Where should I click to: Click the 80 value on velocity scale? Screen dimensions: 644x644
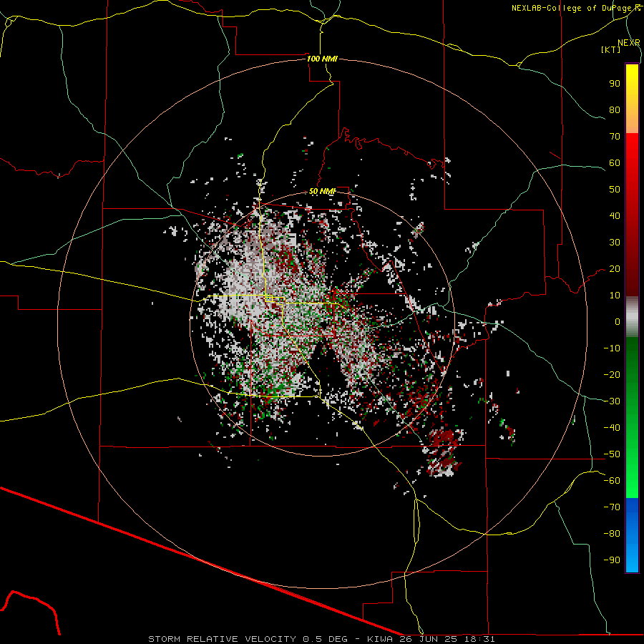(615, 110)
